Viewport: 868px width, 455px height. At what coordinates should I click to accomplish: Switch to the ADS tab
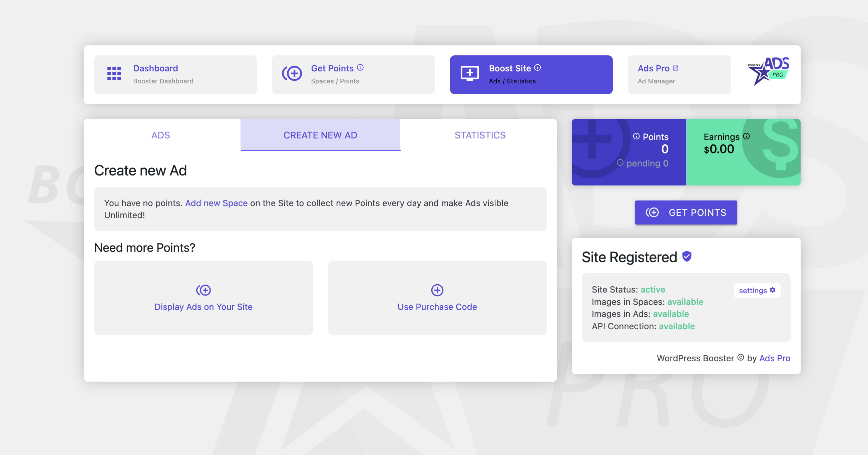[160, 135]
